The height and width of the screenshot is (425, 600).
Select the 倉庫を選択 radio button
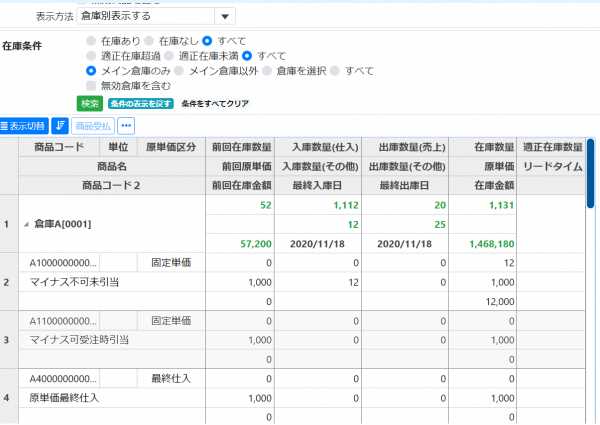point(267,71)
